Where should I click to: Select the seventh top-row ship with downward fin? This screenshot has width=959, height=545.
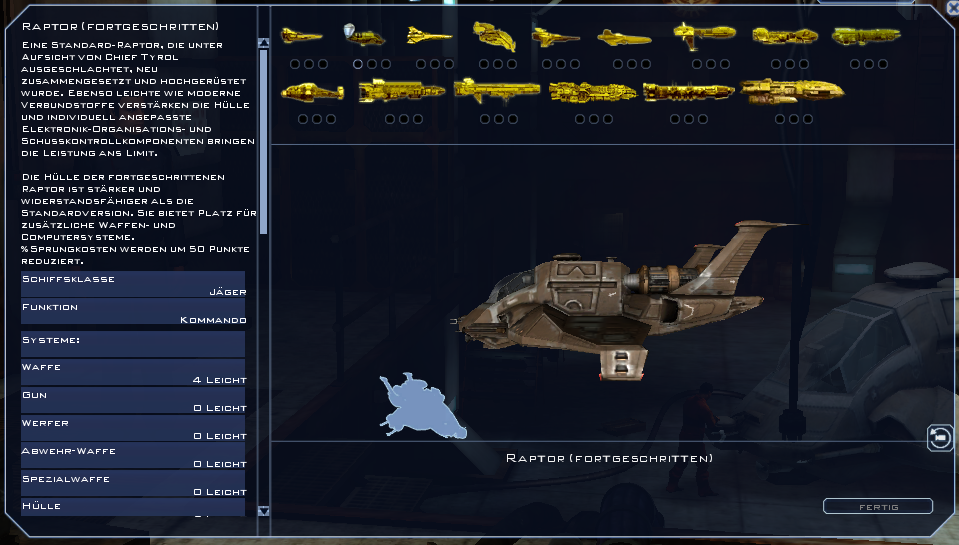(x=705, y=35)
